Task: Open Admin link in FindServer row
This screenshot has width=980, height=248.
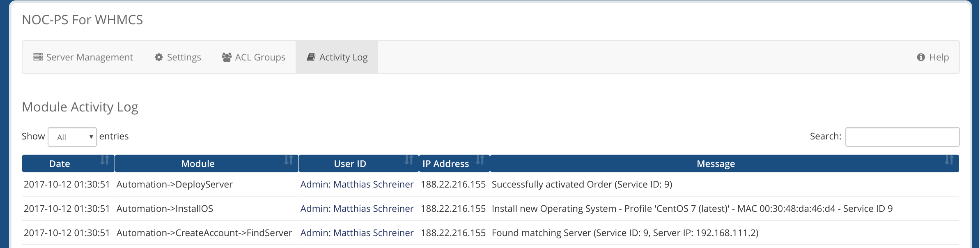Action: coord(357,233)
